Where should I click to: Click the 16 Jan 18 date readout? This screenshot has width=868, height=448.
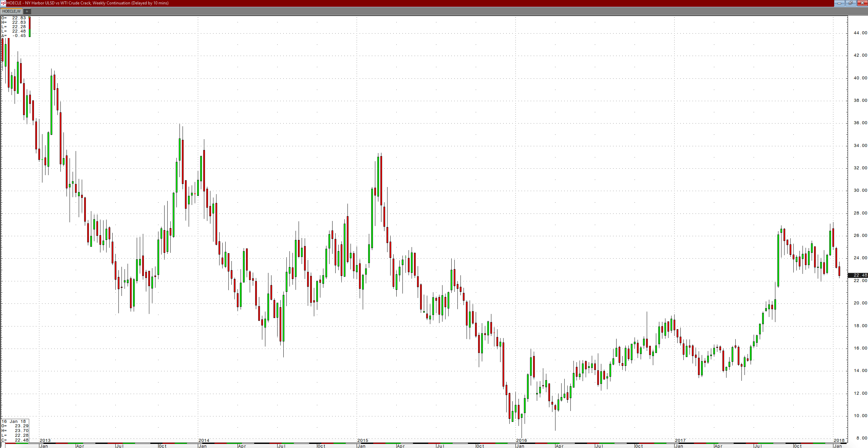coord(14,421)
